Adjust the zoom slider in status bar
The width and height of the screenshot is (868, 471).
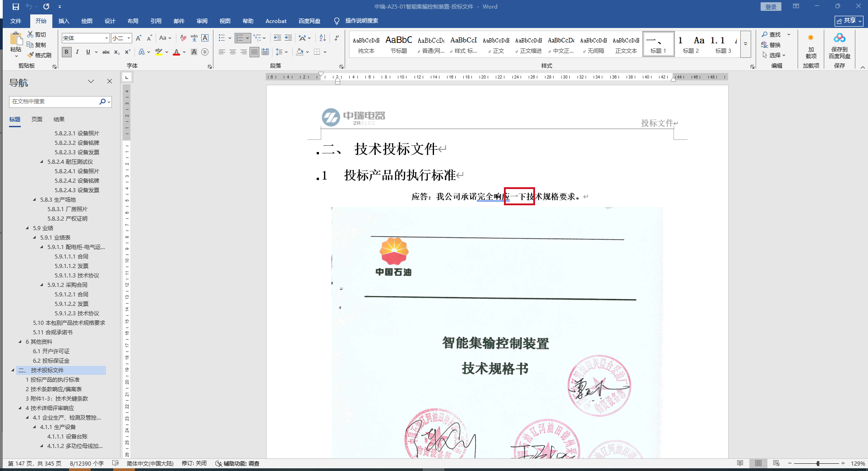point(817,463)
